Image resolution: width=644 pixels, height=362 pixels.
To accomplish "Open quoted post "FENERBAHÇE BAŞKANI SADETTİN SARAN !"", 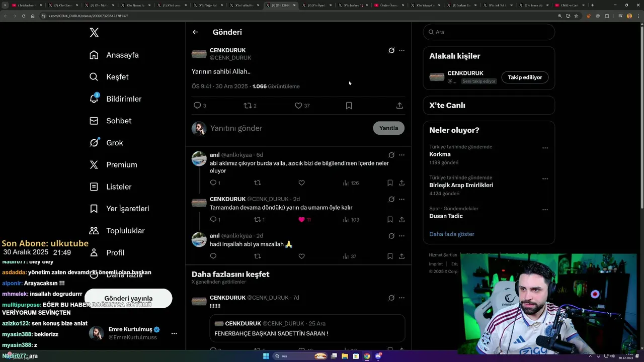I will (307, 328).
